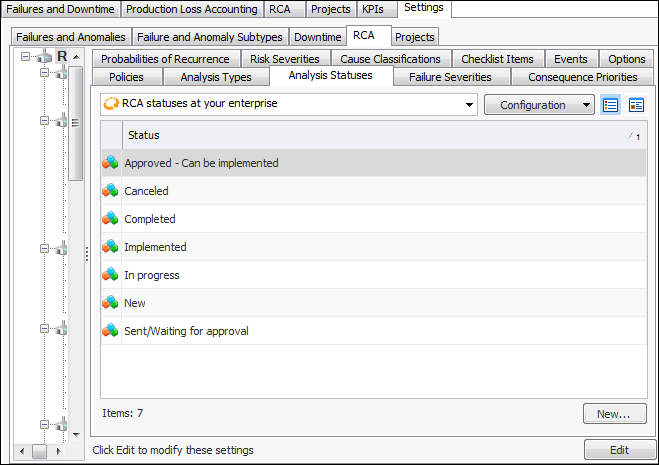Select the Analysis Statuses tab
The height and width of the screenshot is (465, 659).
click(x=331, y=75)
